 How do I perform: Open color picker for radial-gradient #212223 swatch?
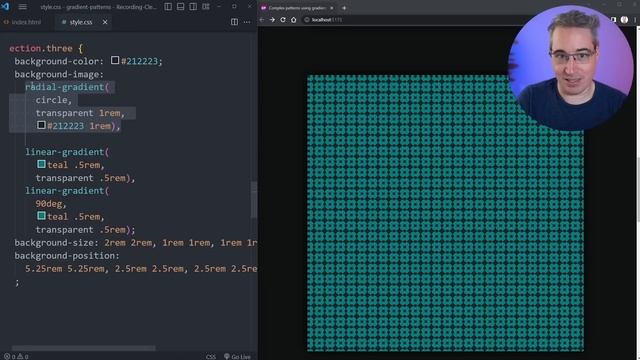pyautogui.click(x=41, y=125)
